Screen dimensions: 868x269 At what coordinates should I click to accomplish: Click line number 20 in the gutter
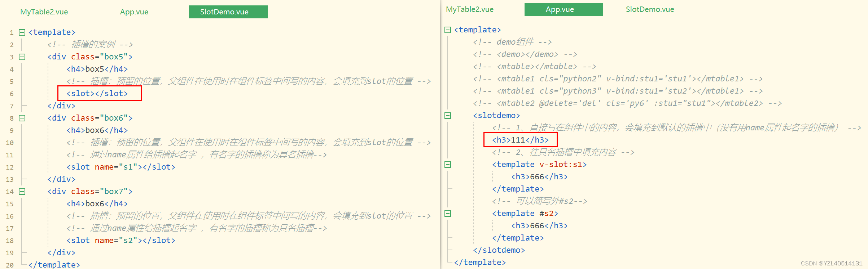click(10, 265)
